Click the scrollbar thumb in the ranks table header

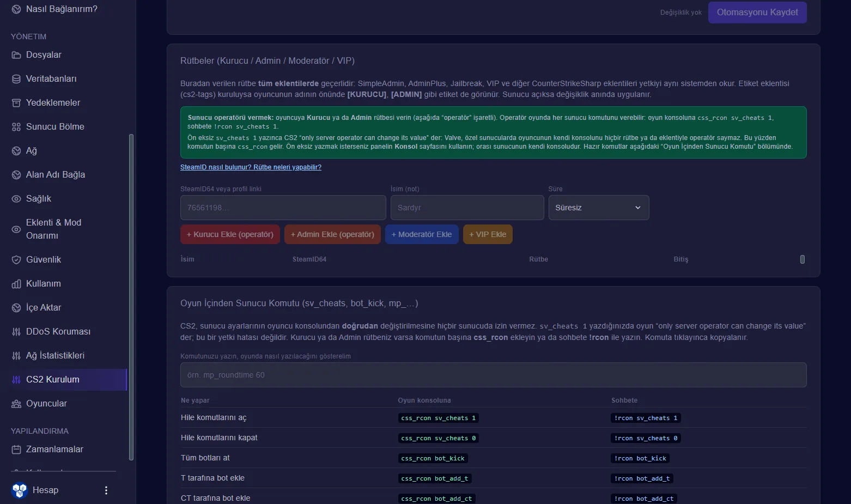pos(802,259)
